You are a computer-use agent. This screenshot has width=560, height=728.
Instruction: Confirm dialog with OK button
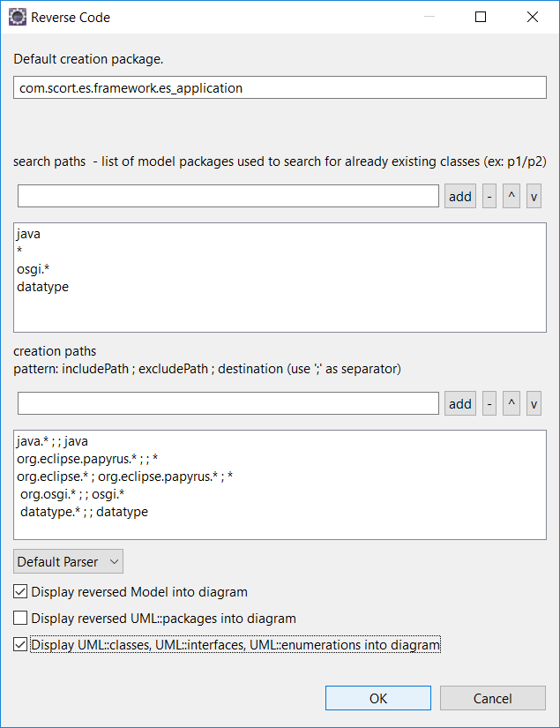click(x=378, y=698)
